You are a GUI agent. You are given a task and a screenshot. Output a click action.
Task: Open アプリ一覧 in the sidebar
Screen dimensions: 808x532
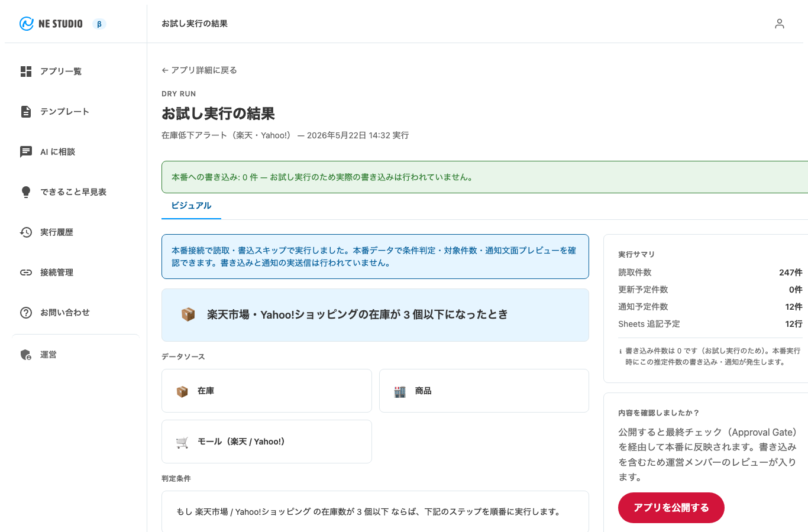76,72
